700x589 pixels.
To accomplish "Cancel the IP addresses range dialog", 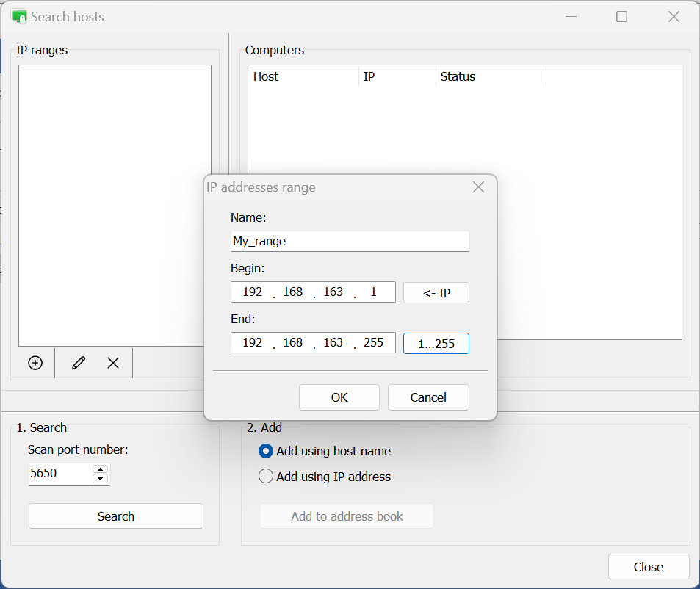I will point(428,397).
